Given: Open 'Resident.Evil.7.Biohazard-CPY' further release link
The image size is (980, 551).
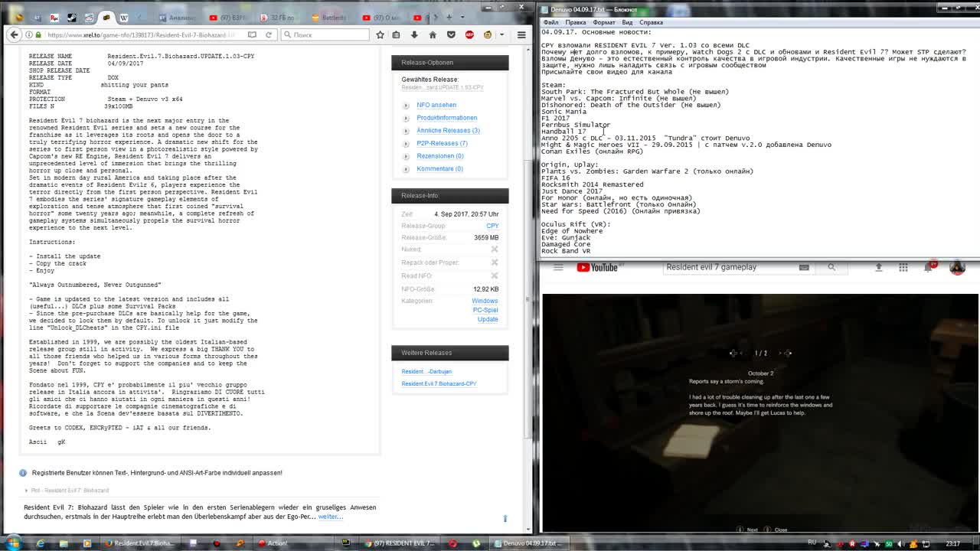Looking at the screenshot, I should (439, 383).
